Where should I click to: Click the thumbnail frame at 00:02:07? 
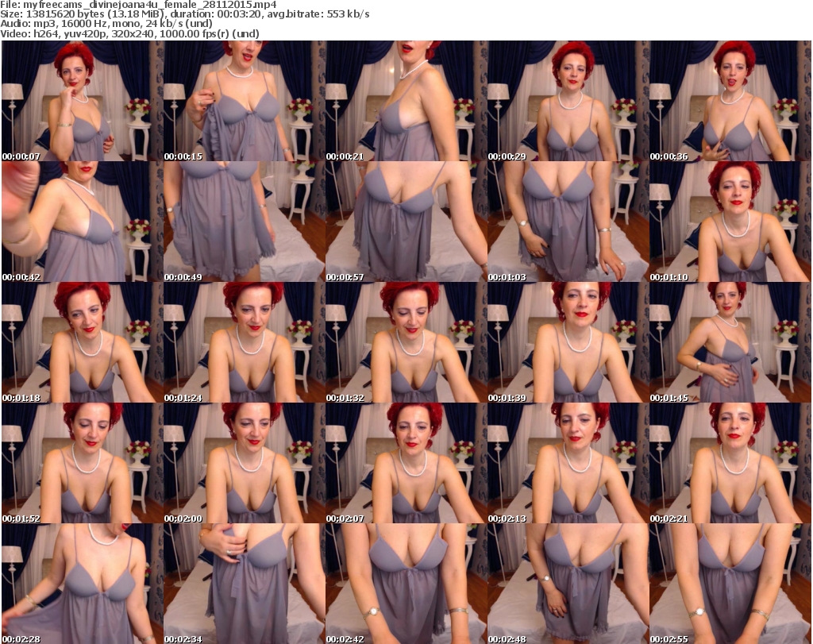pos(406,463)
